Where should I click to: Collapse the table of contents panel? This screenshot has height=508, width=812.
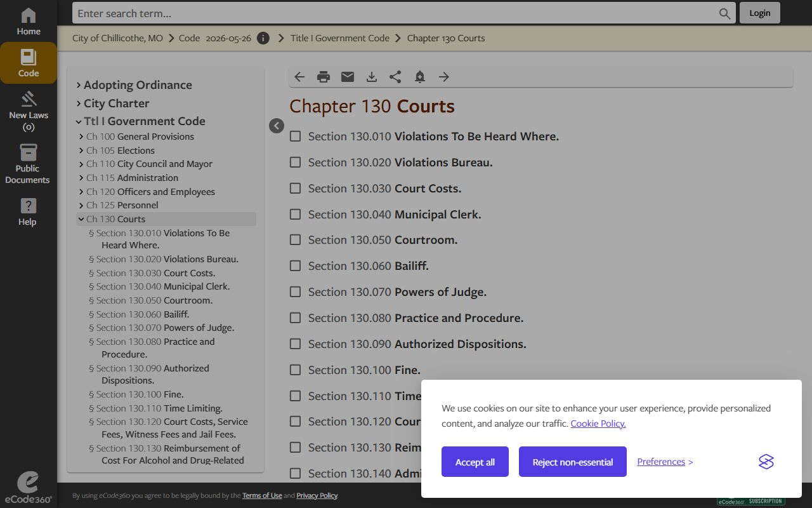coord(277,126)
